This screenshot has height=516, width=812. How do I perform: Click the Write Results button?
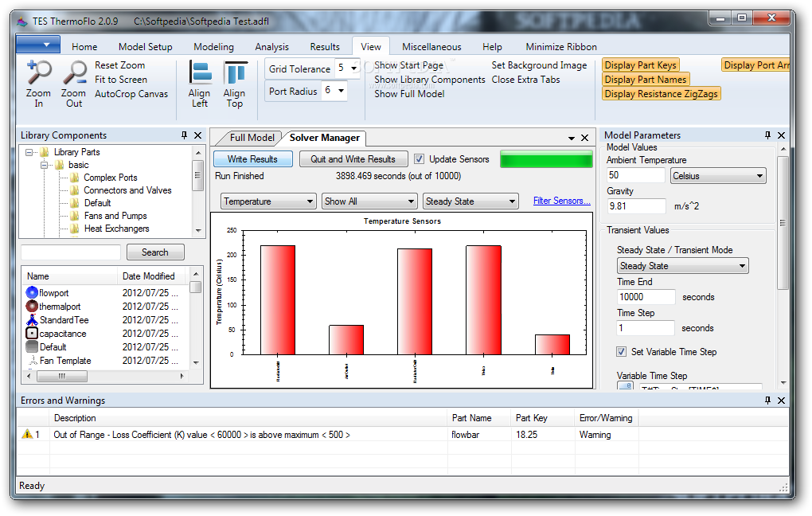tap(252, 159)
